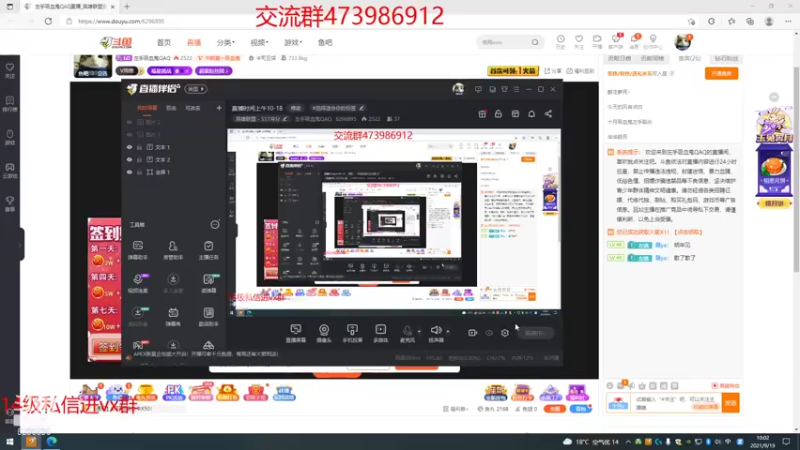Toggle the 麦克风 microphone icon
Image resolution: width=800 pixels, height=450 pixels.
click(x=407, y=333)
